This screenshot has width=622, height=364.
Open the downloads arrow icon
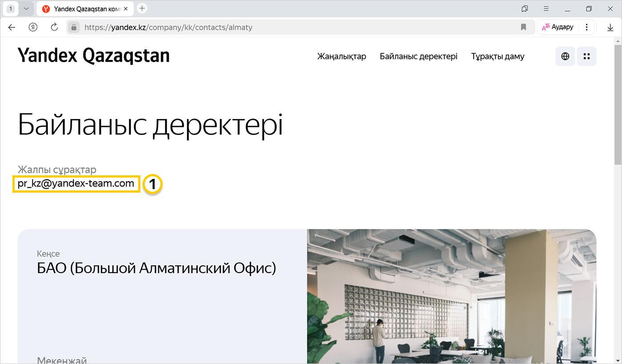pyautogui.click(x=610, y=28)
